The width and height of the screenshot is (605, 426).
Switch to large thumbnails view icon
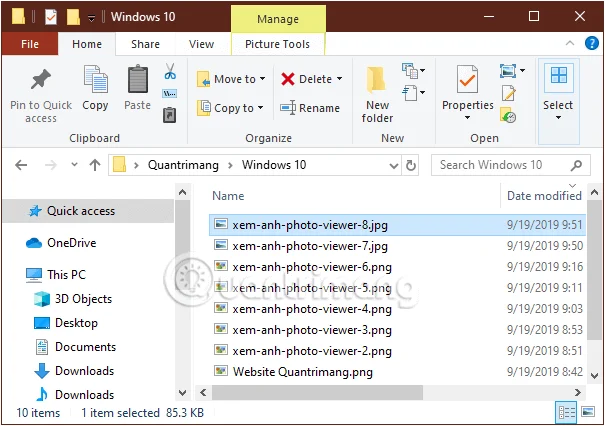tap(588, 412)
